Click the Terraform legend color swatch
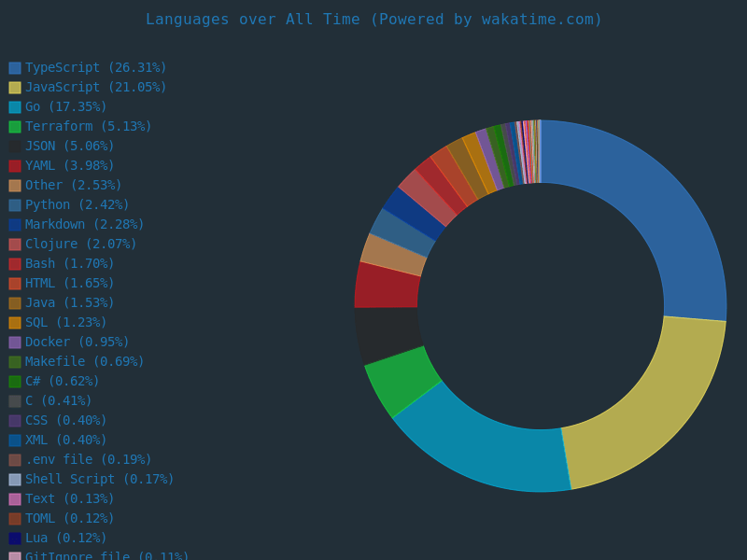747x560 pixels. coord(15,127)
